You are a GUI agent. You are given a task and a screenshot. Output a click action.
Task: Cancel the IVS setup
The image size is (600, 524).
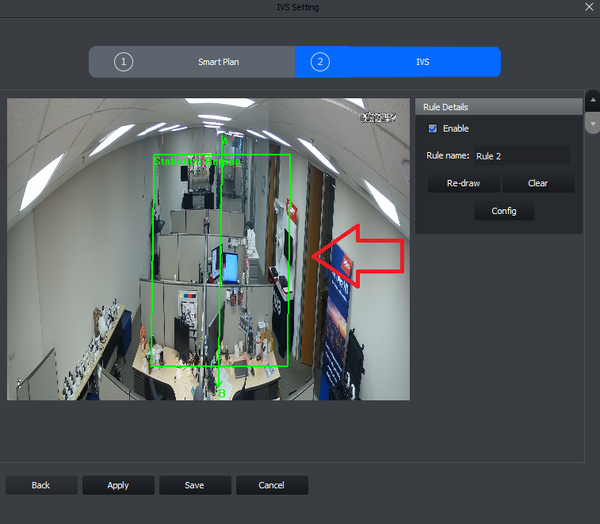272,485
